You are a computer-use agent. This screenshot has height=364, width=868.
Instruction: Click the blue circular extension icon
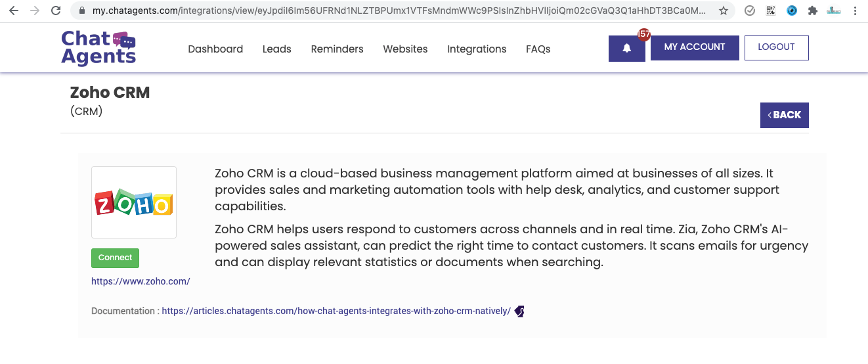[x=792, y=11]
